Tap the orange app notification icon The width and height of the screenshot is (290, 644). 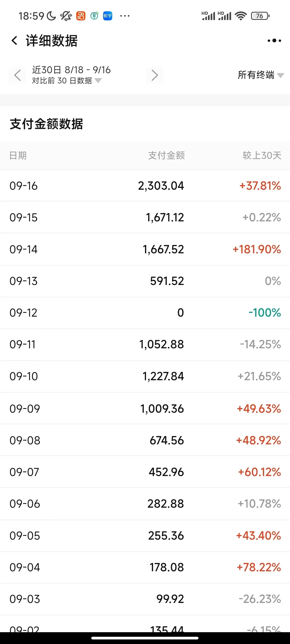point(81,16)
